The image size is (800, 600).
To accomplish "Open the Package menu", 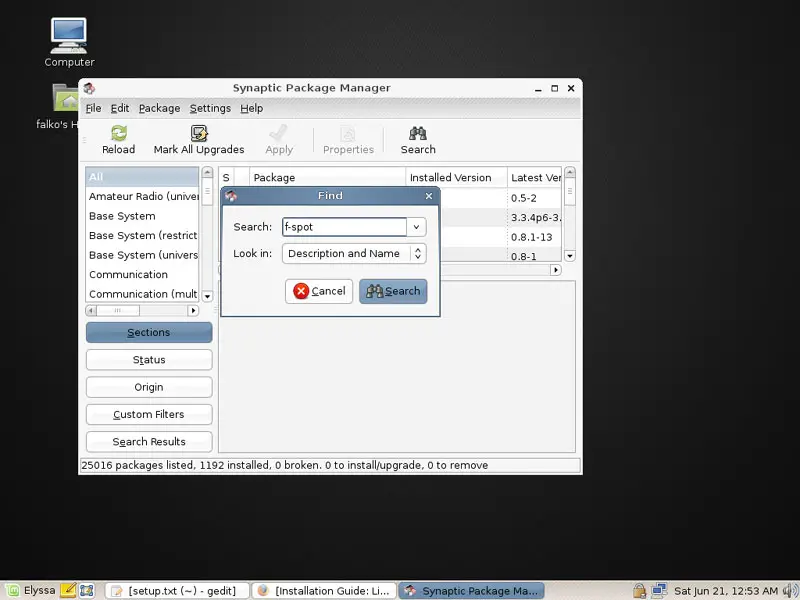I will click(159, 108).
